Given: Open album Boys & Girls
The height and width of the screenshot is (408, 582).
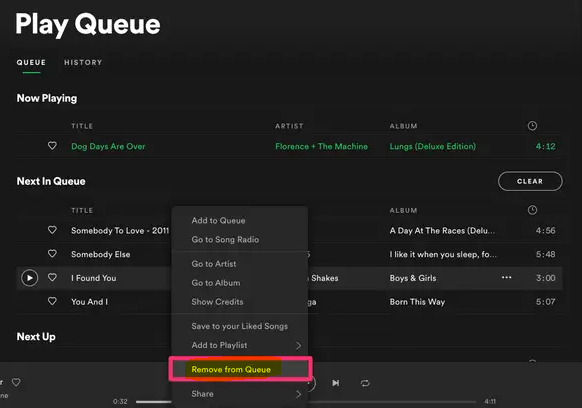Looking at the screenshot, I should (x=413, y=278).
